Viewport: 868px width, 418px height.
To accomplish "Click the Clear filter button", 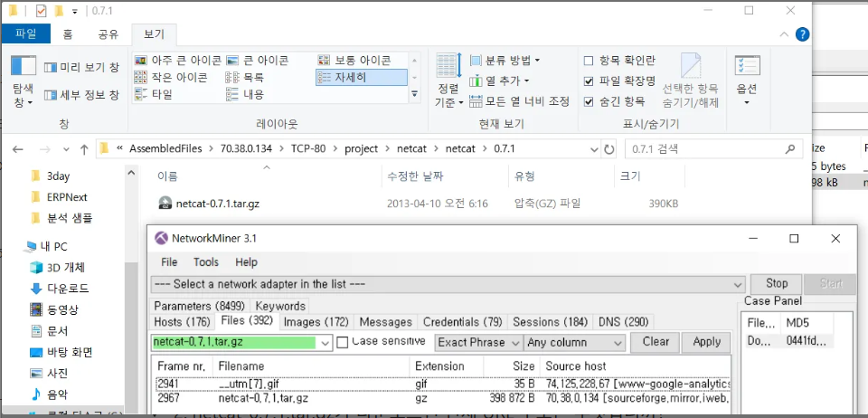I will tap(656, 342).
